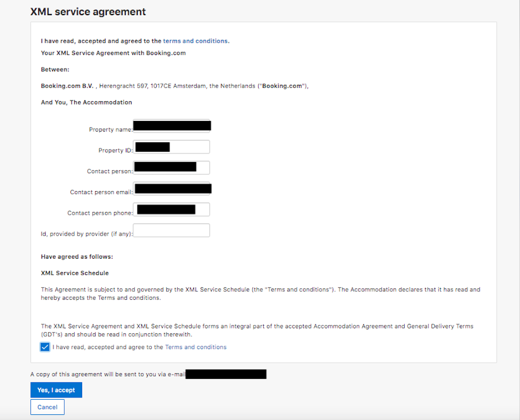Image resolution: width=520 pixels, height=420 pixels.
Task: Uncheck the accepted terms checkbox
Action: click(x=45, y=347)
